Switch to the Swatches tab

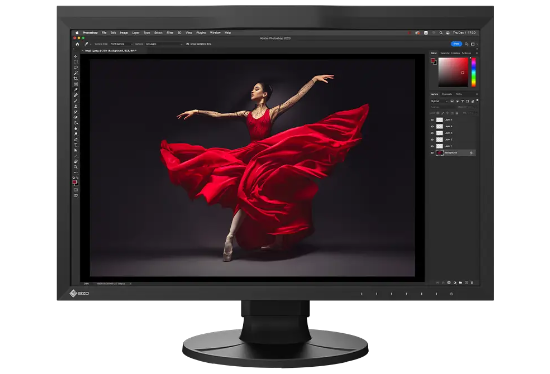click(445, 53)
